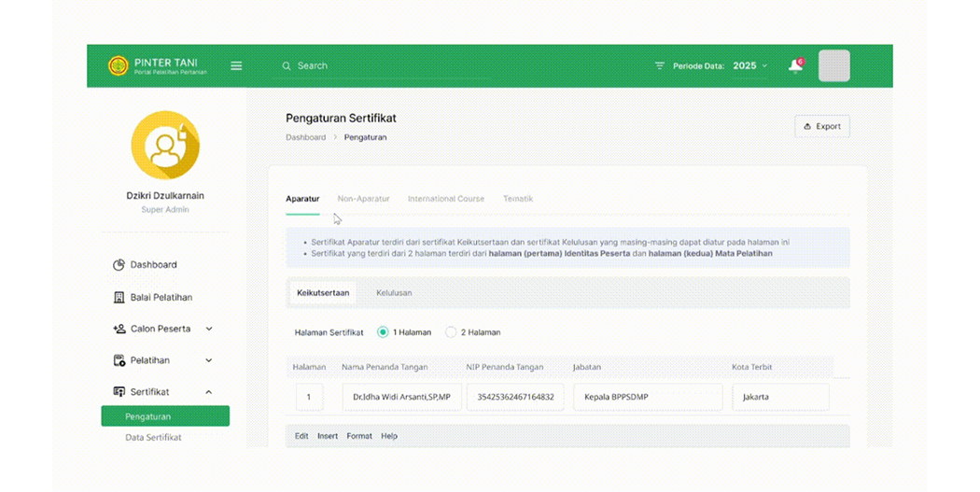
Task: Click the Halaman field with value 1
Action: [x=309, y=397]
